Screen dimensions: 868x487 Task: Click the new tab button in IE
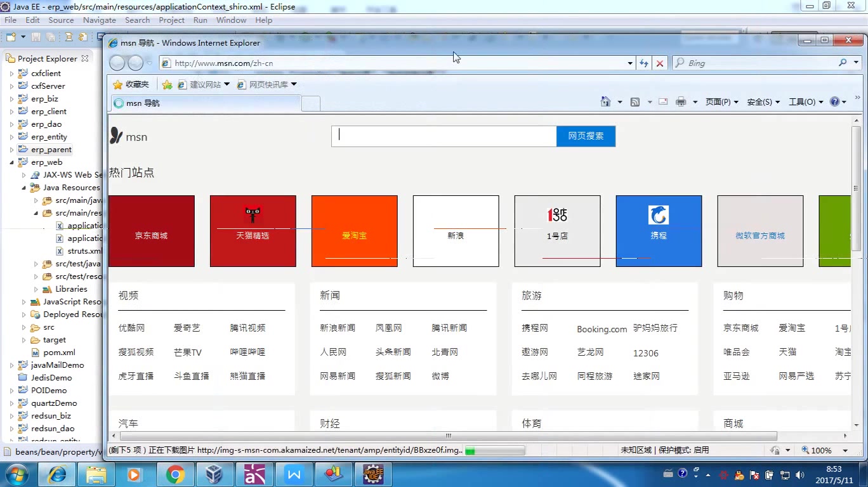click(x=310, y=103)
